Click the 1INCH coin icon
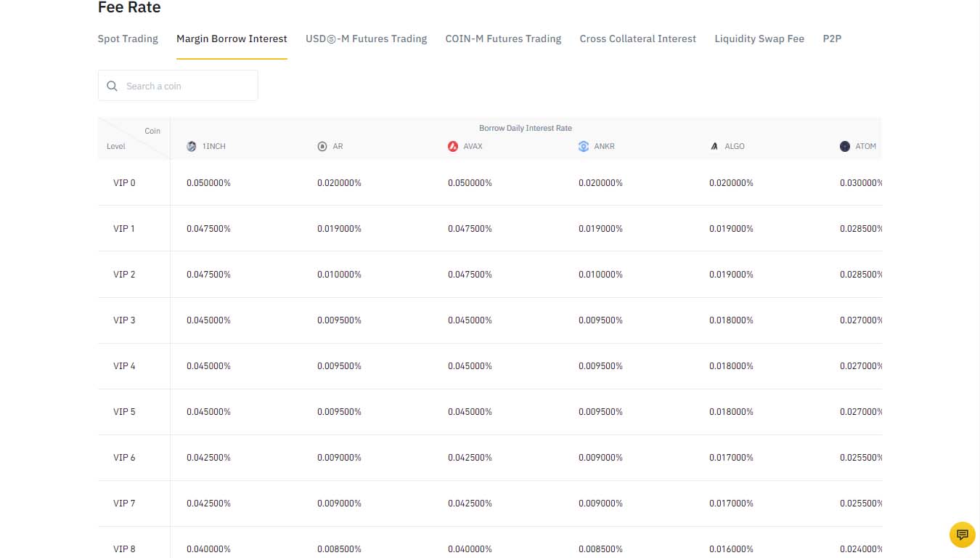980x558 pixels. click(x=192, y=146)
